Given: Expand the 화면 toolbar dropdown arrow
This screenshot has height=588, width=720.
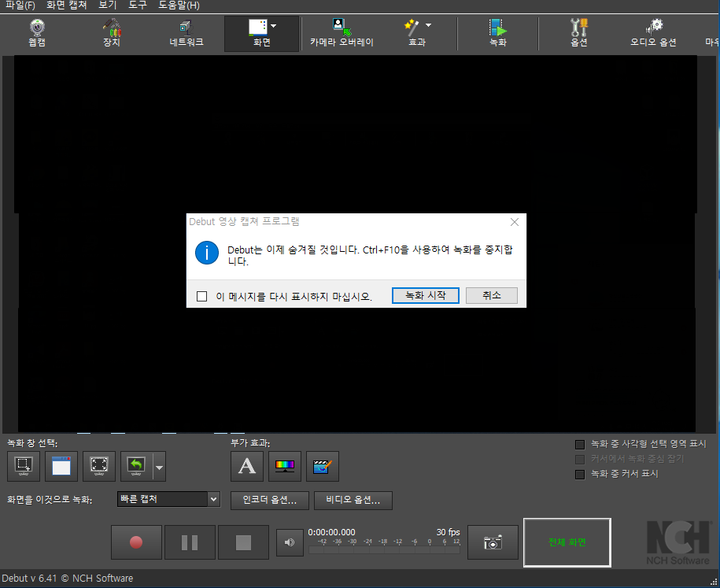Looking at the screenshot, I should click(x=274, y=26).
